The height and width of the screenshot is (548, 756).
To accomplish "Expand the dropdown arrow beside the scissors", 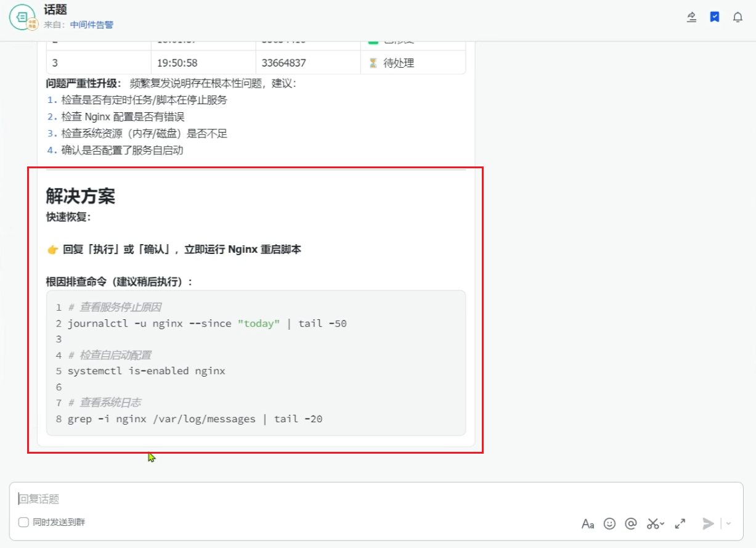I will coord(662,524).
